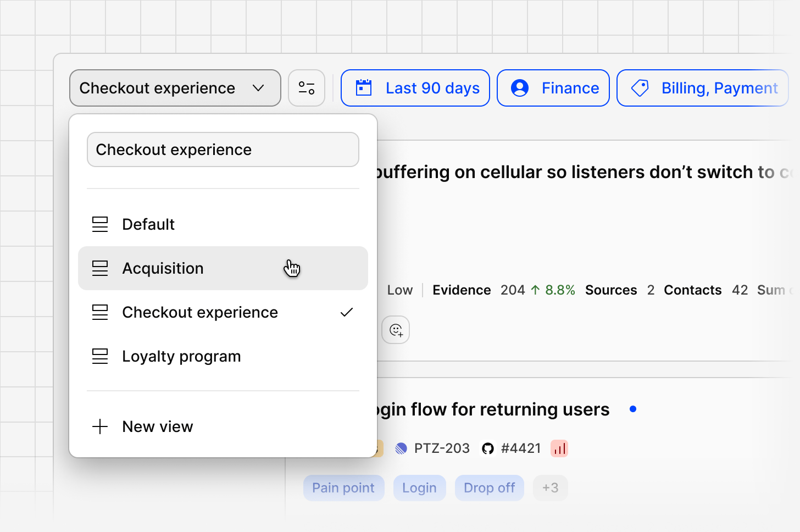Click the Linear icon beside PTZ-203
The width and height of the screenshot is (800, 532).
click(401, 448)
